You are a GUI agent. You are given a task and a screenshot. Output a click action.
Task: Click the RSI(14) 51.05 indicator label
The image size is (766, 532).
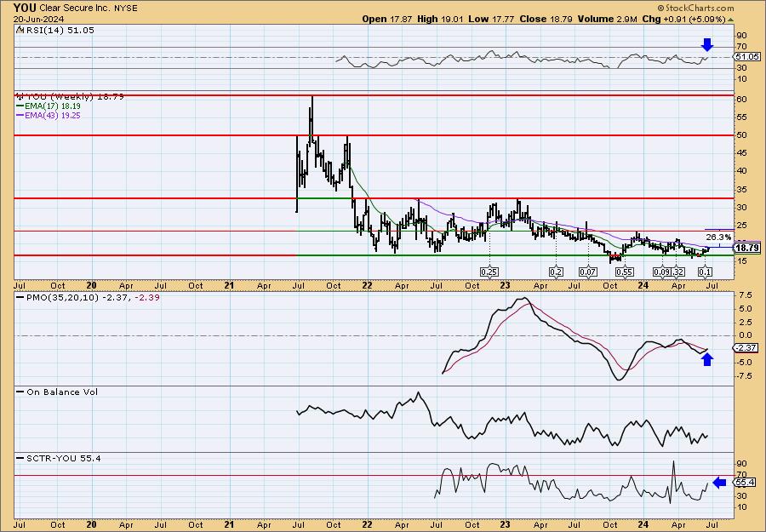[59, 30]
